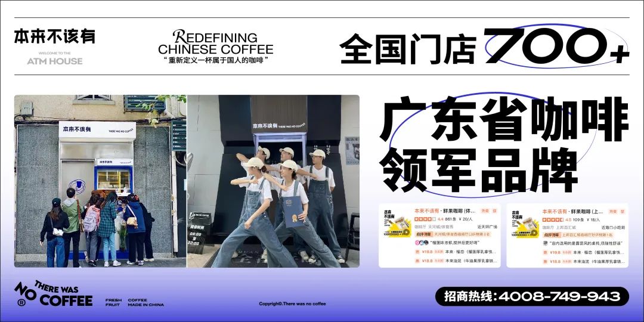Image resolution: width=644 pixels, height=322 pixels.
Task: Click the 店内选用的是露营风的桌椅 review quote
Action: click(x=586, y=243)
